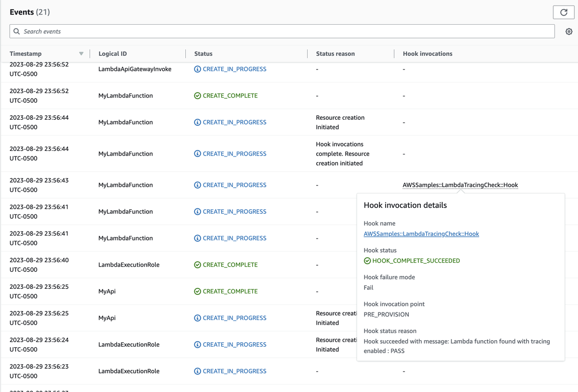The width and height of the screenshot is (578, 392).
Task: Open the Hook name link in invocation details
Action: tap(421, 233)
